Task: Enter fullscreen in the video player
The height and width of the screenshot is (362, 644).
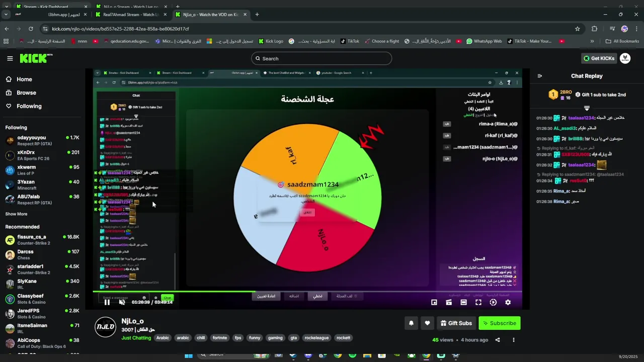Action: pos(478,302)
